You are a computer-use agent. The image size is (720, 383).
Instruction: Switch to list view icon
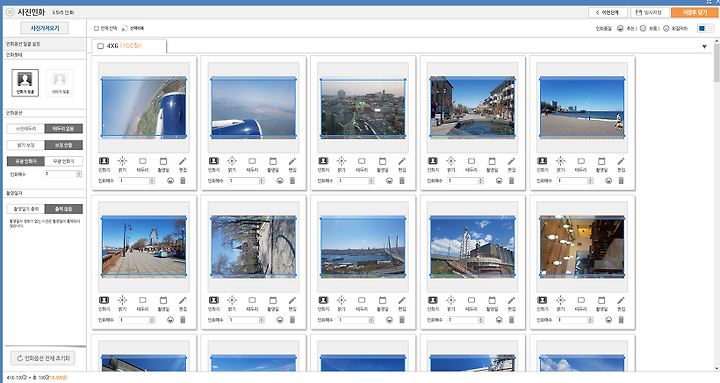[x=710, y=28]
